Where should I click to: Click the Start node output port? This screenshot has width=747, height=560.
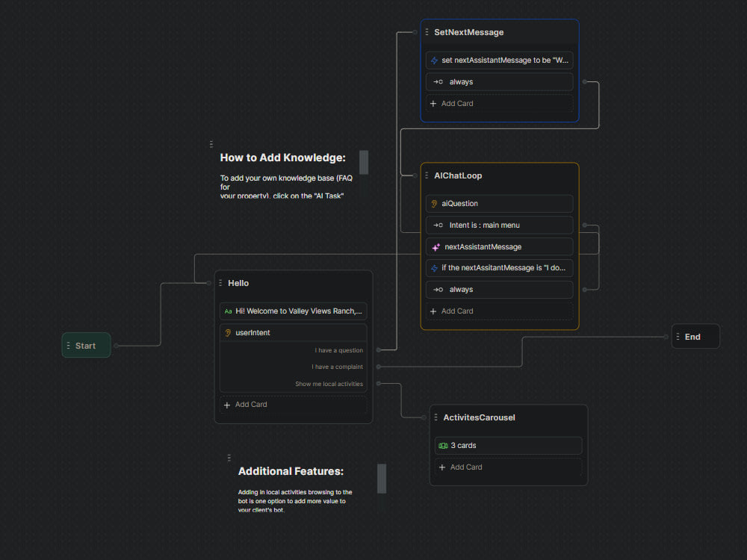(x=116, y=346)
